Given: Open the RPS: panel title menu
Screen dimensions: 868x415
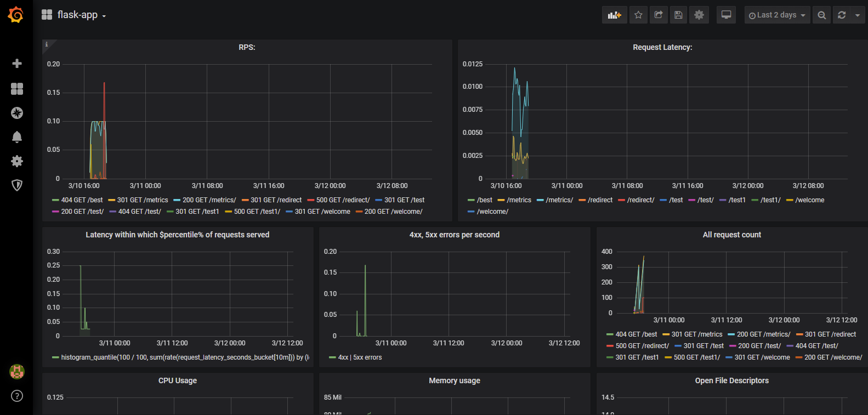Looking at the screenshot, I should [x=247, y=47].
